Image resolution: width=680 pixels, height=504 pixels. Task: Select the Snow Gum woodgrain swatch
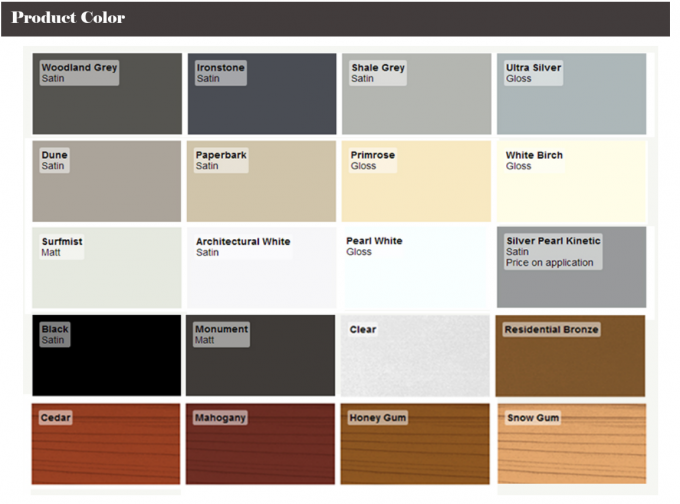click(x=571, y=444)
